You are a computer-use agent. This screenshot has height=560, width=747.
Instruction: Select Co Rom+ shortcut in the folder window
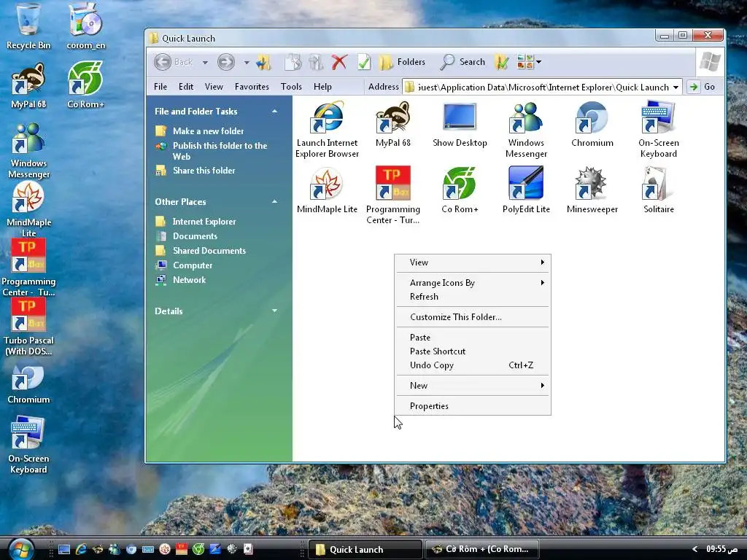click(x=460, y=190)
